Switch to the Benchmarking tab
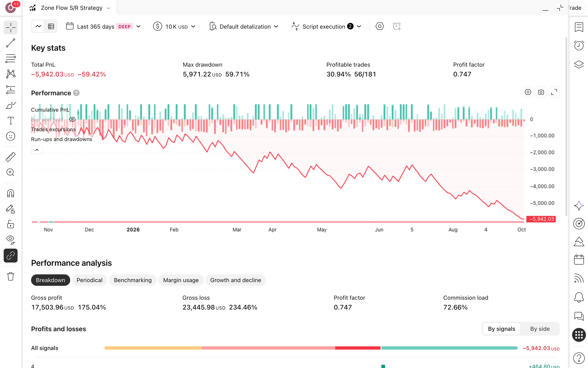The image size is (588, 368). [x=133, y=280]
